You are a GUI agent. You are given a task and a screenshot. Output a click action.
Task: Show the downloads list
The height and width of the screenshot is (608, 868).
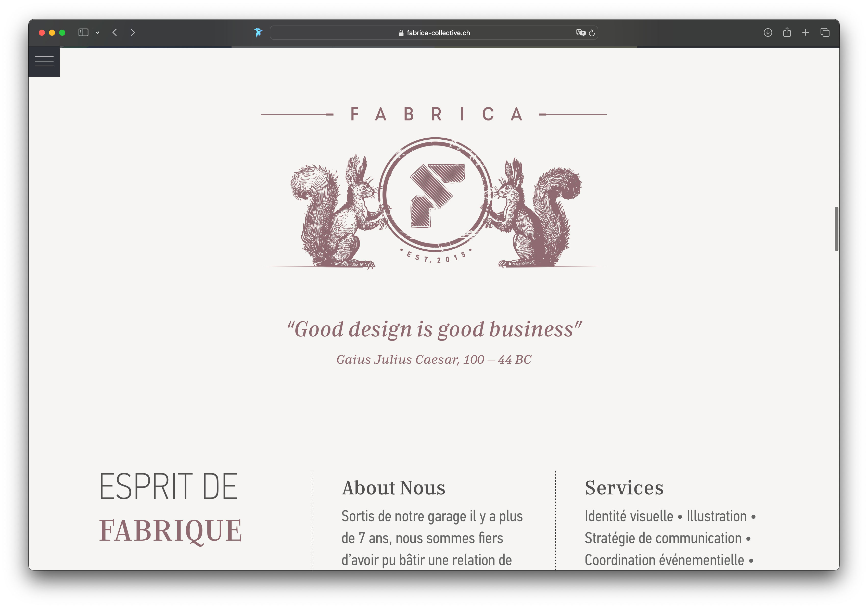pos(768,32)
